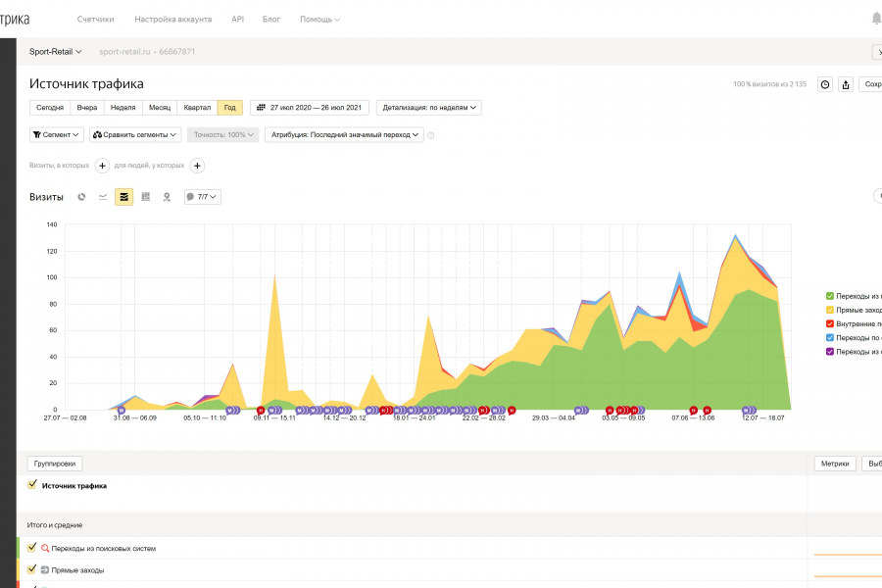This screenshot has width=882, height=588.
Task: Click red marker left of 09.11 — 15.11 label
Action: tap(261, 411)
